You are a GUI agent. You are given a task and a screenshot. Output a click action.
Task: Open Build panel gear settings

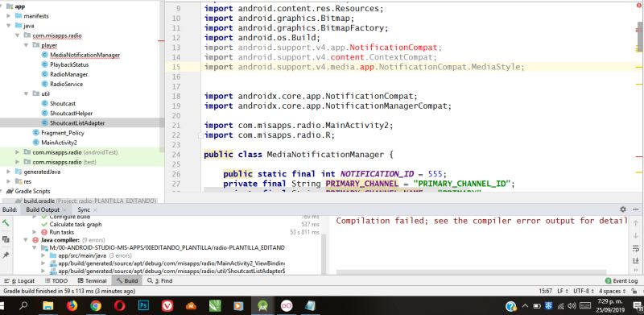coord(623,209)
